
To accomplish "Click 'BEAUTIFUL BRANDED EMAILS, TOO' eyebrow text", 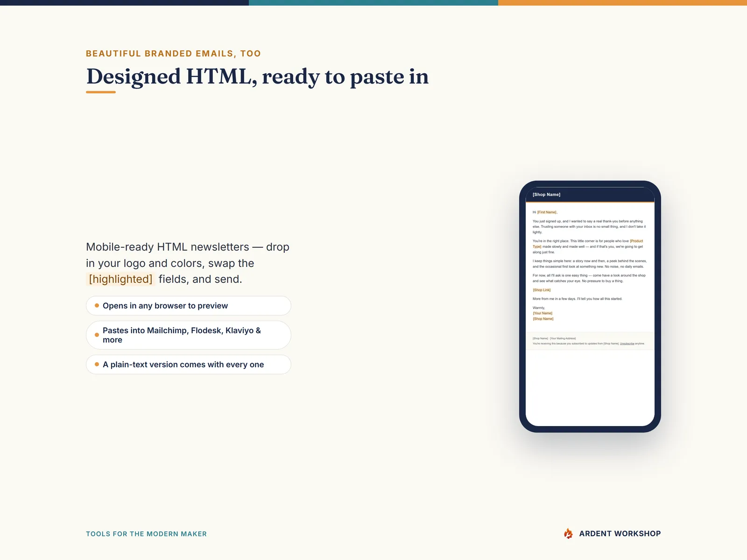I will pyautogui.click(x=173, y=54).
